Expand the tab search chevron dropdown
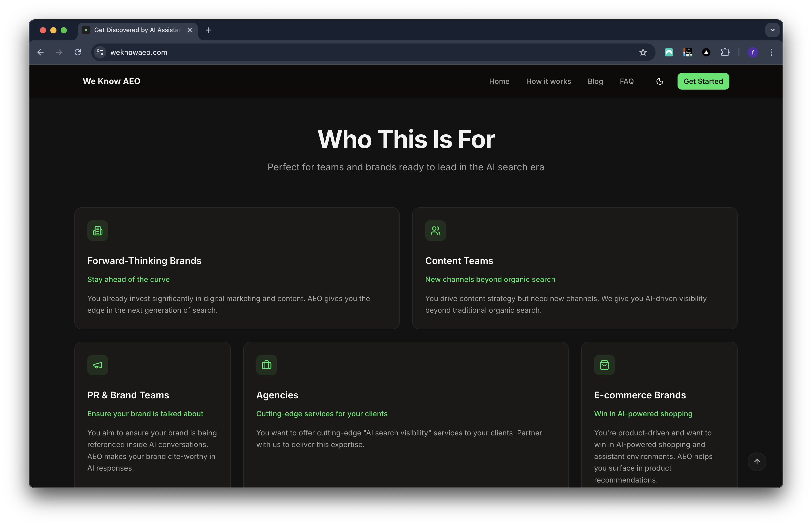This screenshot has height=526, width=812. coord(772,30)
